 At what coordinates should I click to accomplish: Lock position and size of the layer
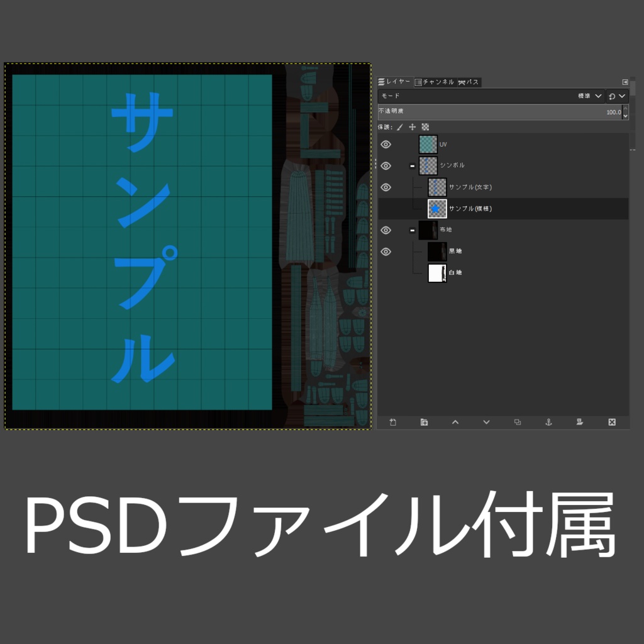click(413, 126)
